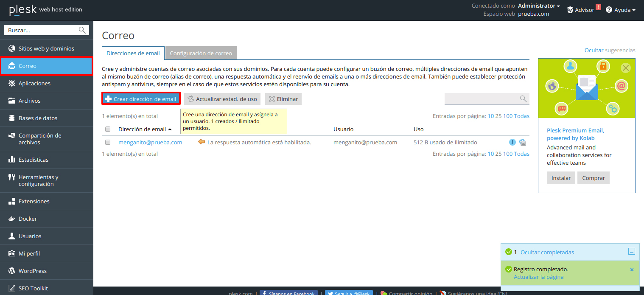The height and width of the screenshot is (295, 644).
Task: Select the checkbox for menganito@prueba.com
Action: click(x=107, y=142)
